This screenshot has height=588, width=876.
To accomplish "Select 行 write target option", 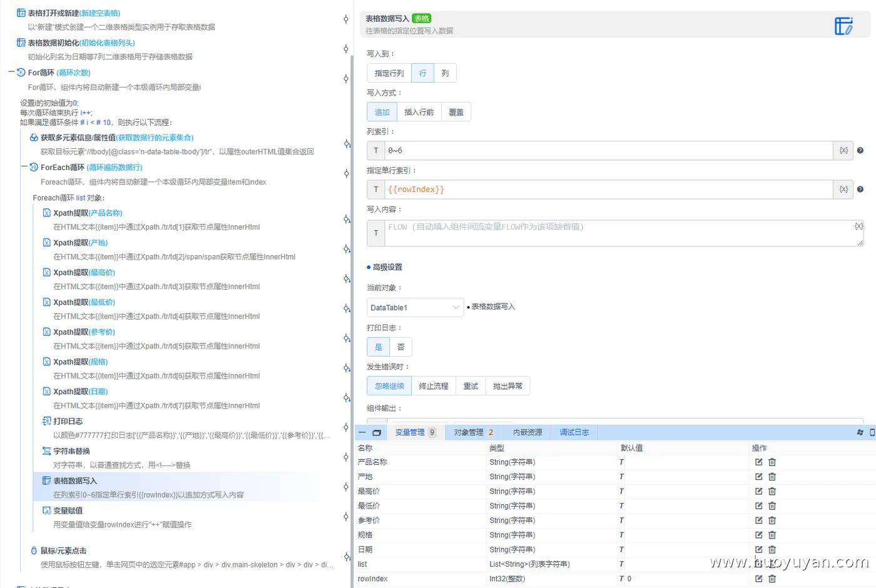I will point(423,73).
